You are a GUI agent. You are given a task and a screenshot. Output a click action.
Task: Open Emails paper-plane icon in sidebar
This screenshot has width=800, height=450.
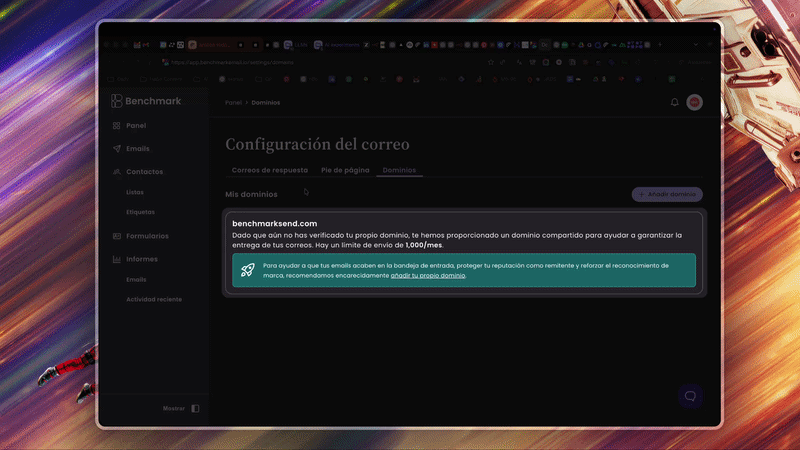(116, 148)
